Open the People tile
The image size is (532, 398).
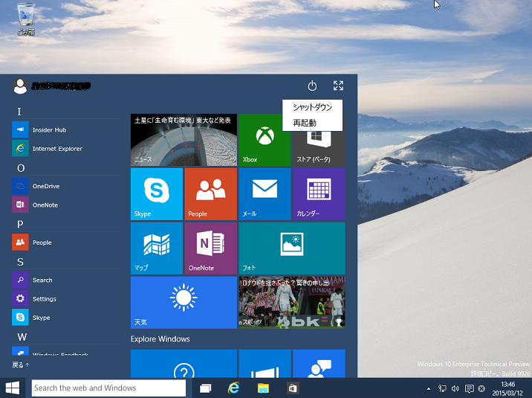(211, 194)
